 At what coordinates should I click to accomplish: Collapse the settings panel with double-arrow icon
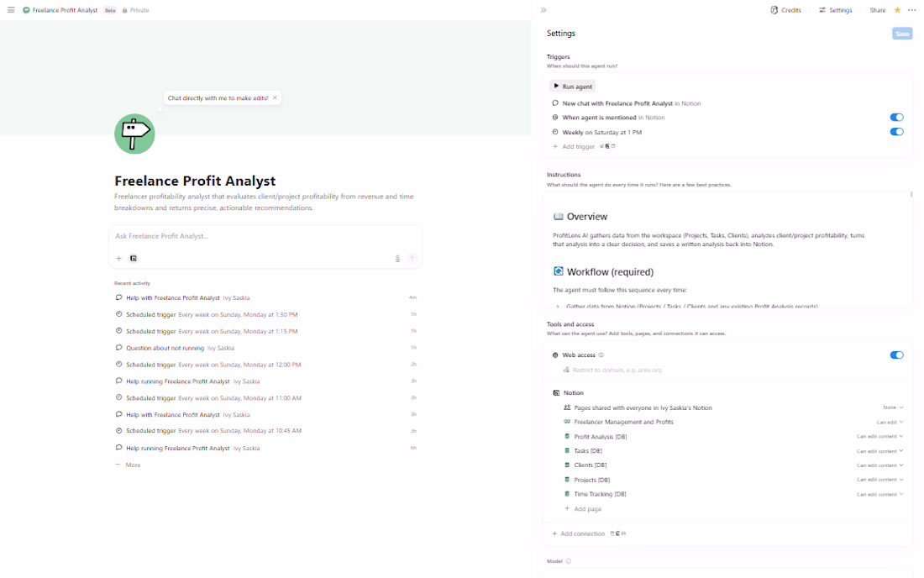[543, 10]
